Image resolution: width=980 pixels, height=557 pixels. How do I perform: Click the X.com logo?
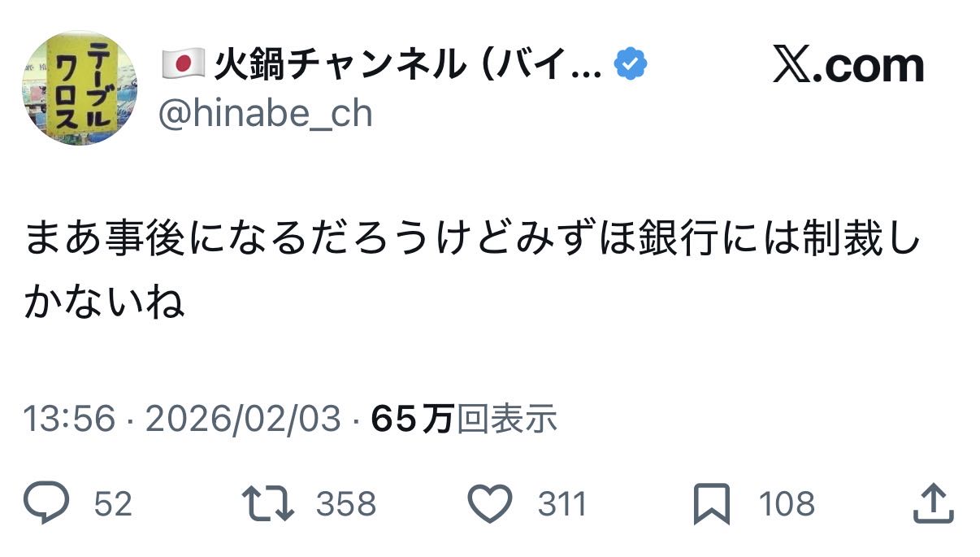(848, 66)
